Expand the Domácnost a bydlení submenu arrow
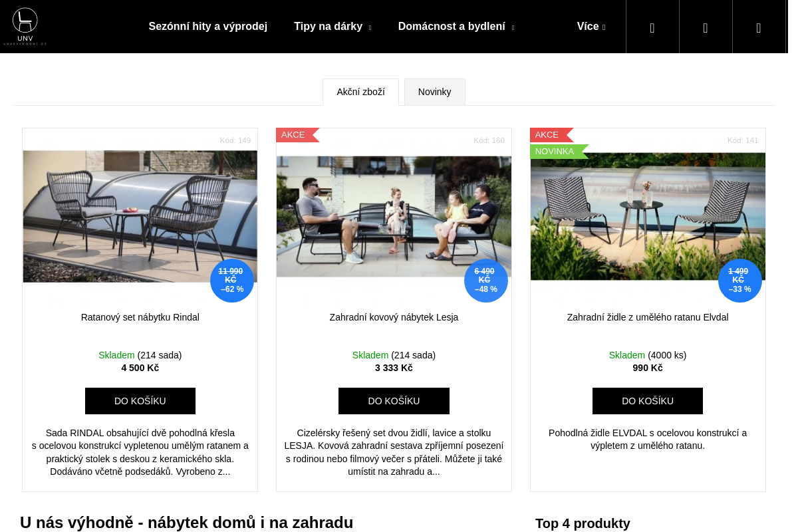798x532 pixels. pyautogui.click(x=513, y=28)
